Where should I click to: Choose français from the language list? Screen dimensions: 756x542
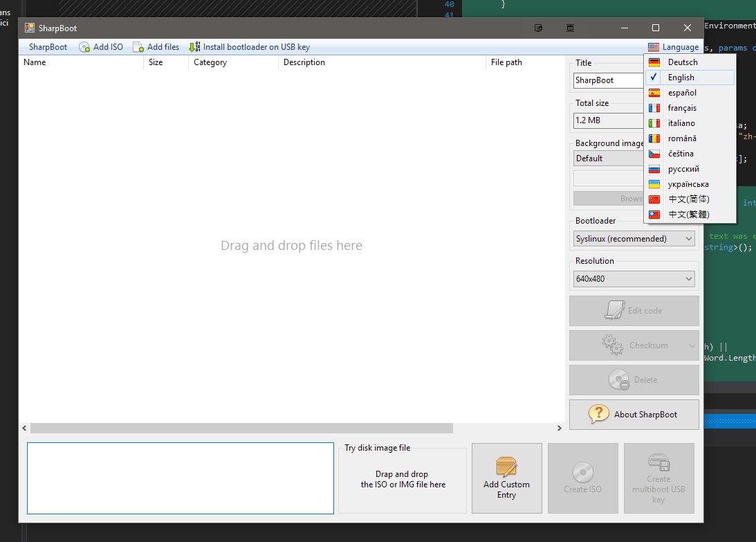tap(682, 108)
